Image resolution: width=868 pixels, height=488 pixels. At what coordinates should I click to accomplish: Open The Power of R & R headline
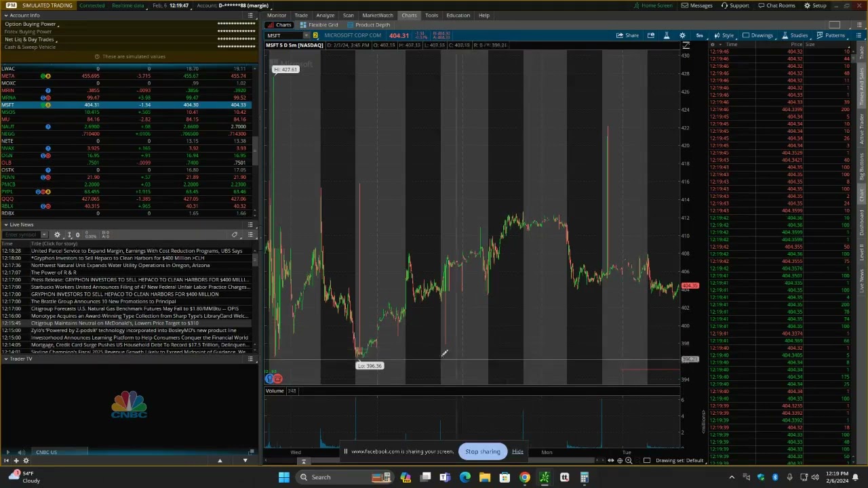click(x=54, y=272)
